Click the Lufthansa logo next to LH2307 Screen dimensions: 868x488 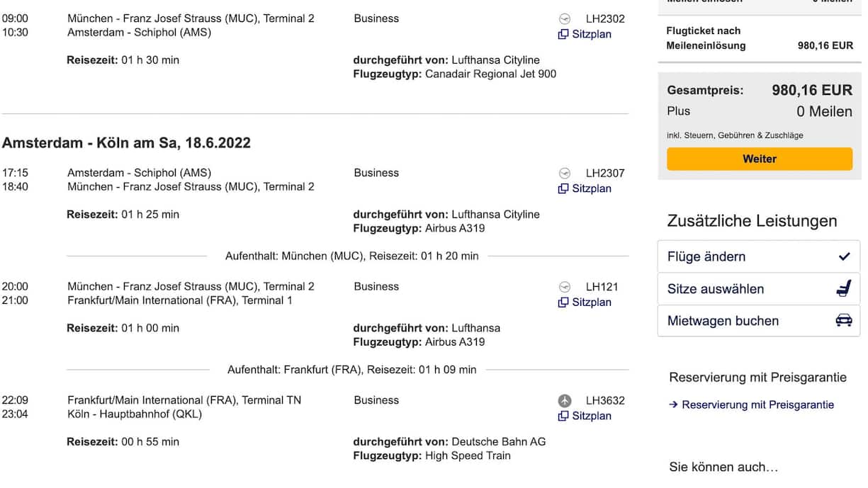point(565,174)
